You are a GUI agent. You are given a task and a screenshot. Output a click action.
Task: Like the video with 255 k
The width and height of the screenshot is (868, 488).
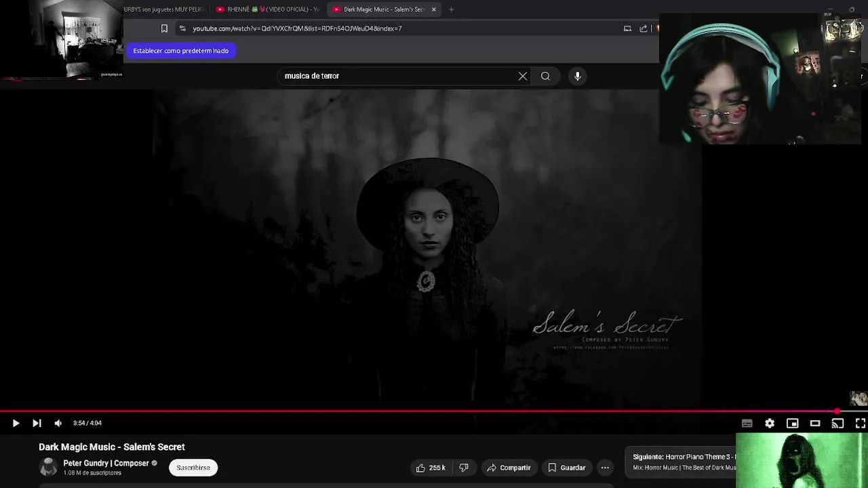coord(431,468)
